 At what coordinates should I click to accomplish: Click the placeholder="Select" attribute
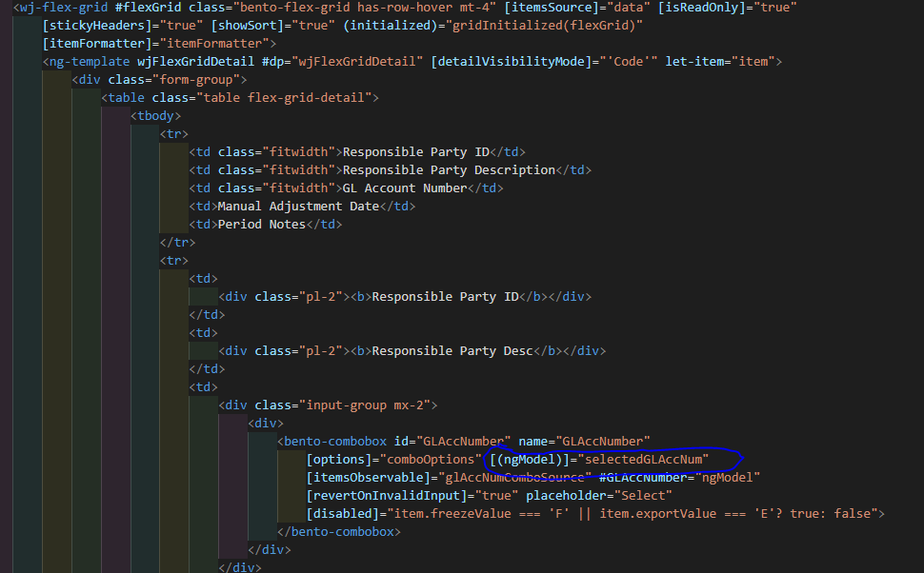[x=599, y=496]
